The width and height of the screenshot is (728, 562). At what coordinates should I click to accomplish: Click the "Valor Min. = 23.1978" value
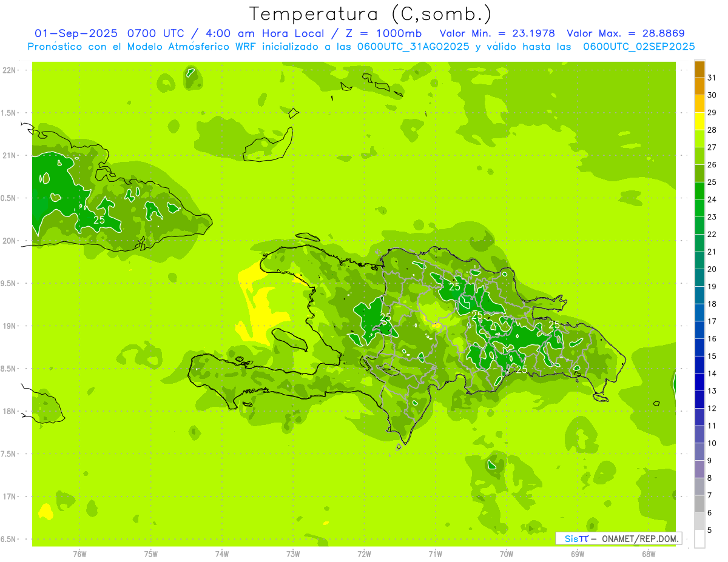click(x=497, y=33)
